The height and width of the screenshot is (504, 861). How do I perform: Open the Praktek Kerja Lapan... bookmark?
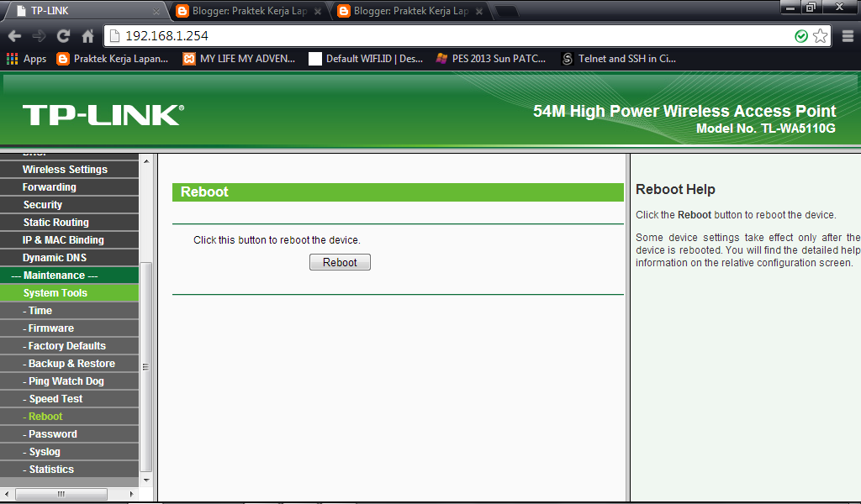[x=112, y=59]
